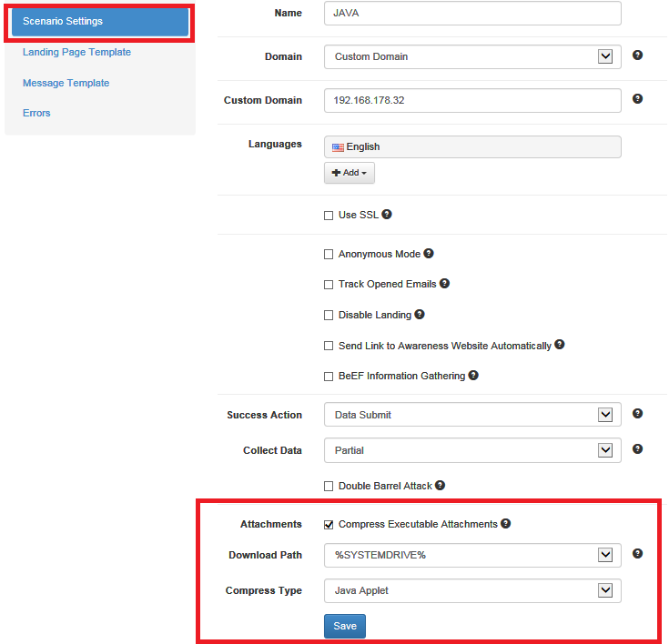
Task: Open the Success Action dropdown
Action: click(472, 415)
